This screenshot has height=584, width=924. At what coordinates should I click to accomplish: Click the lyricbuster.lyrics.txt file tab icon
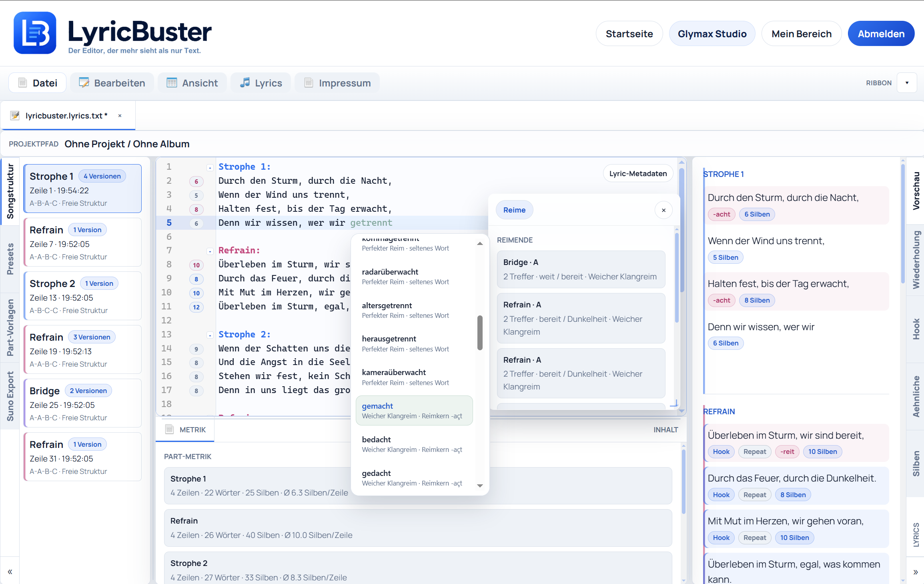coord(15,116)
